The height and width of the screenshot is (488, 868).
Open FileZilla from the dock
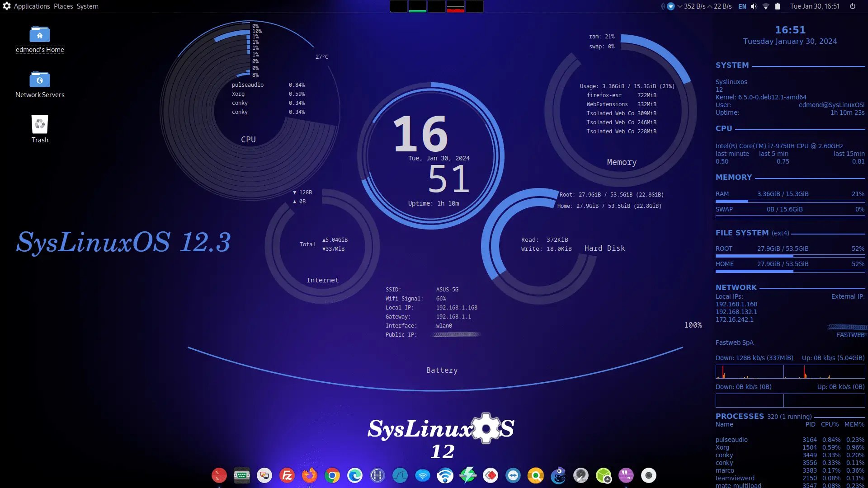[x=287, y=475]
